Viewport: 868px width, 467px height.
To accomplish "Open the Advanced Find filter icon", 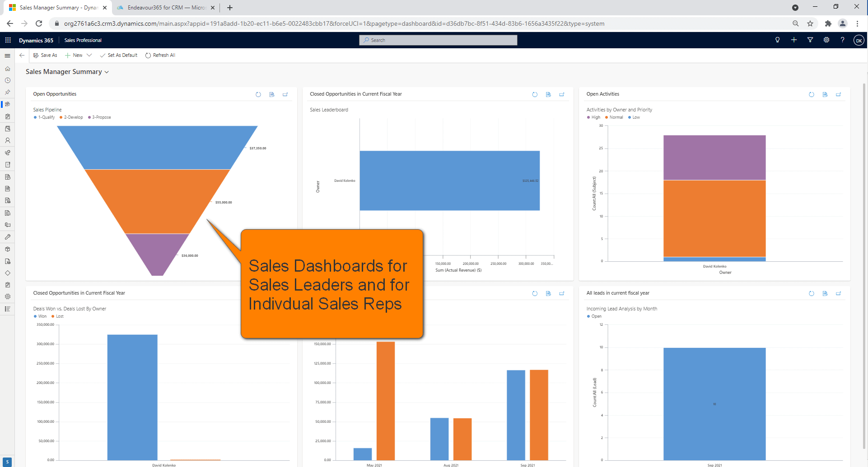I will point(810,40).
